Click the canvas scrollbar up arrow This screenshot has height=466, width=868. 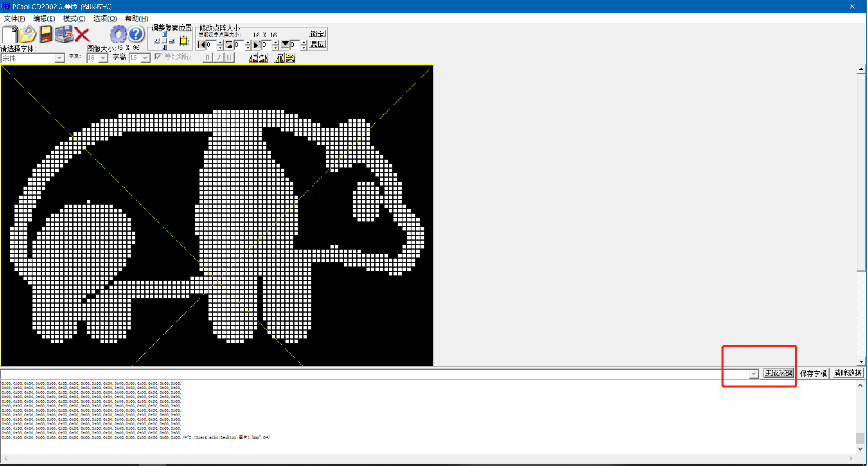[861, 69]
